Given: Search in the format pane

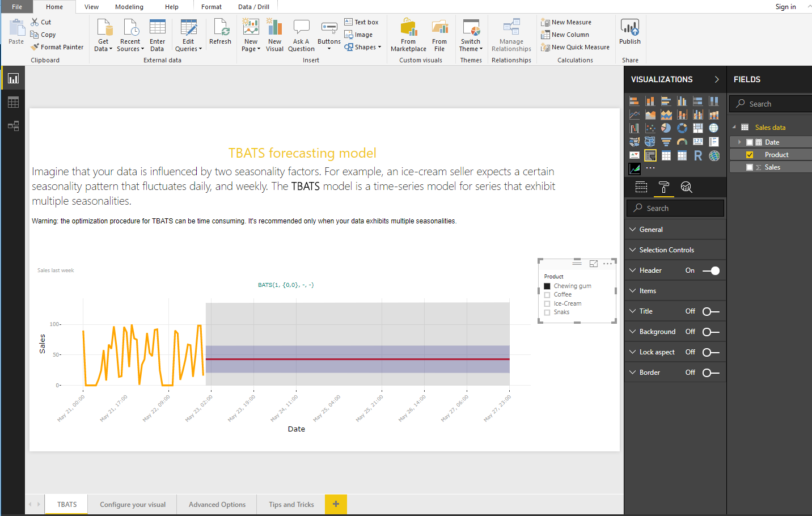Looking at the screenshot, I should [675, 208].
